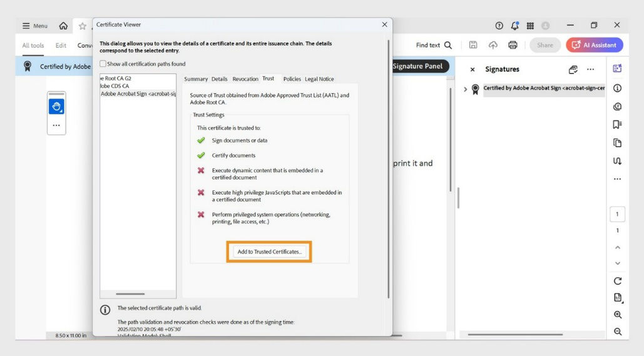Open the Help question mark icon
Image resolution: width=644 pixels, height=356 pixels.
pyautogui.click(x=499, y=26)
